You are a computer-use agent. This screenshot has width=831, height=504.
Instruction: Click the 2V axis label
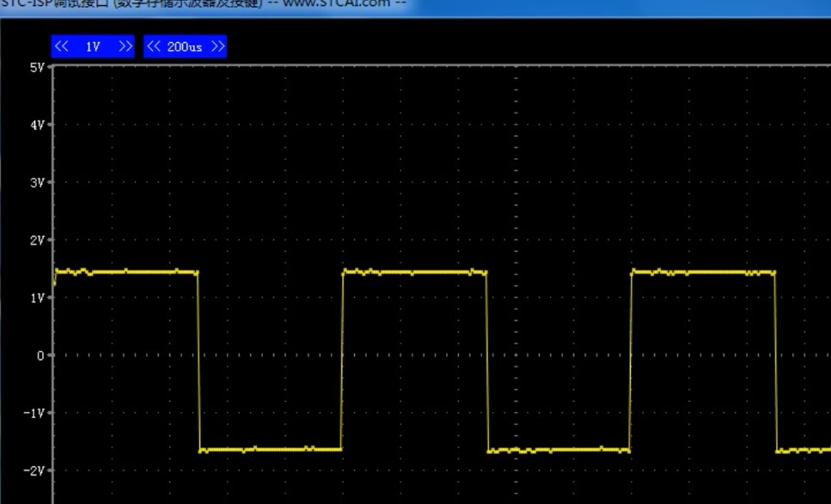click(36, 240)
